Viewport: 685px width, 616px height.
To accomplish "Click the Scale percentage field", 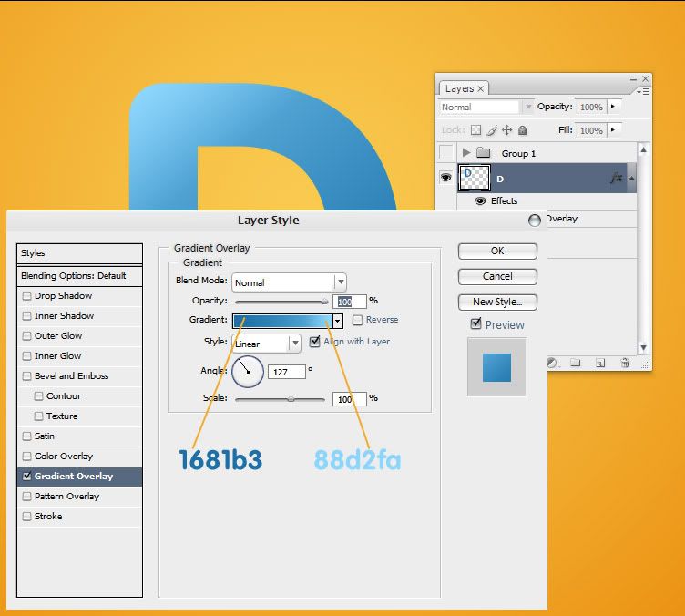I will click(x=349, y=399).
